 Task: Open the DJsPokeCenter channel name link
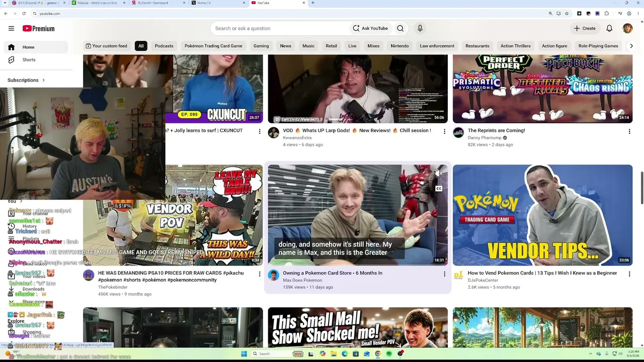pos(483,281)
